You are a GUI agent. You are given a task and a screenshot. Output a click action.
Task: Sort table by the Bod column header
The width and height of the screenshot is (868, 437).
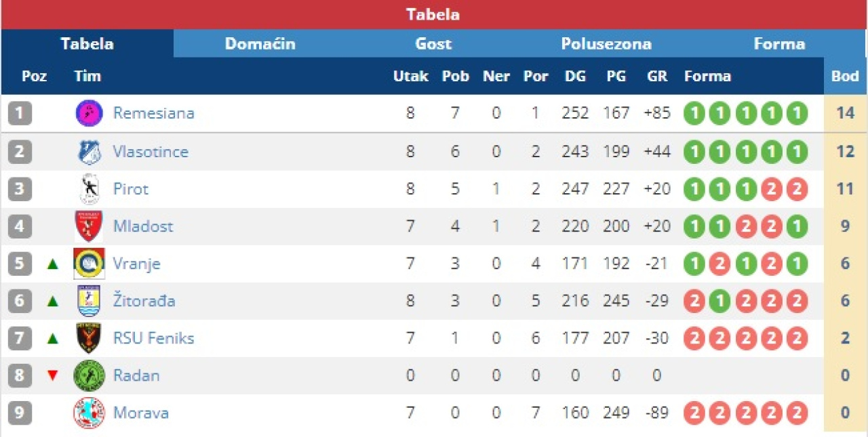[845, 76]
